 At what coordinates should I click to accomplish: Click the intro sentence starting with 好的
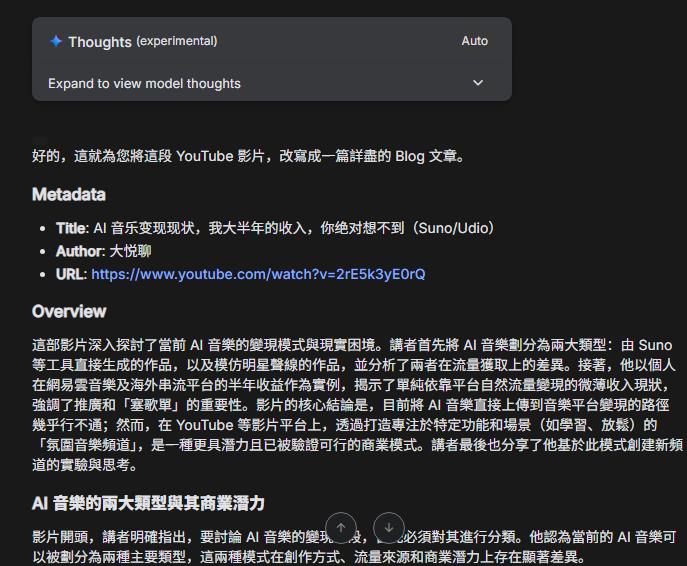pyautogui.click(x=248, y=156)
